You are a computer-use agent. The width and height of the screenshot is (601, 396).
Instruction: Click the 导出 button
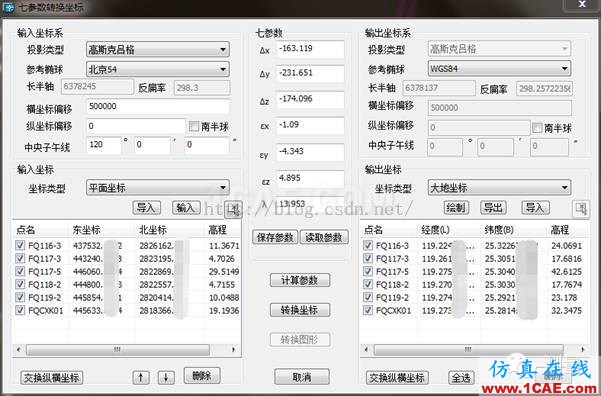[493, 208]
